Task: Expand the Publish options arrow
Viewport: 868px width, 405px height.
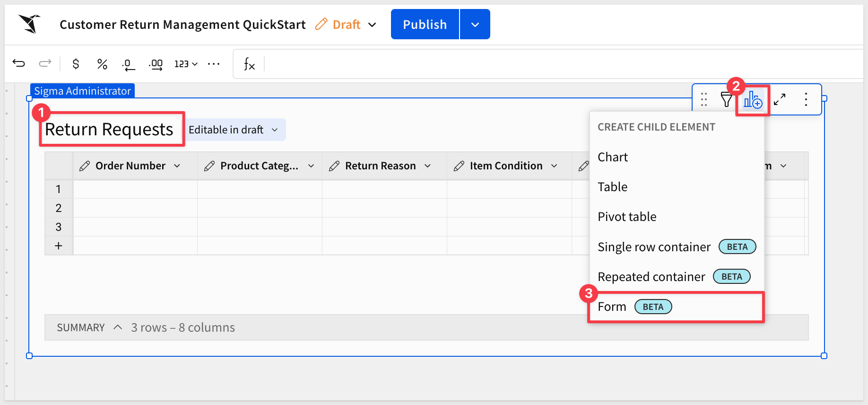Action: click(475, 25)
